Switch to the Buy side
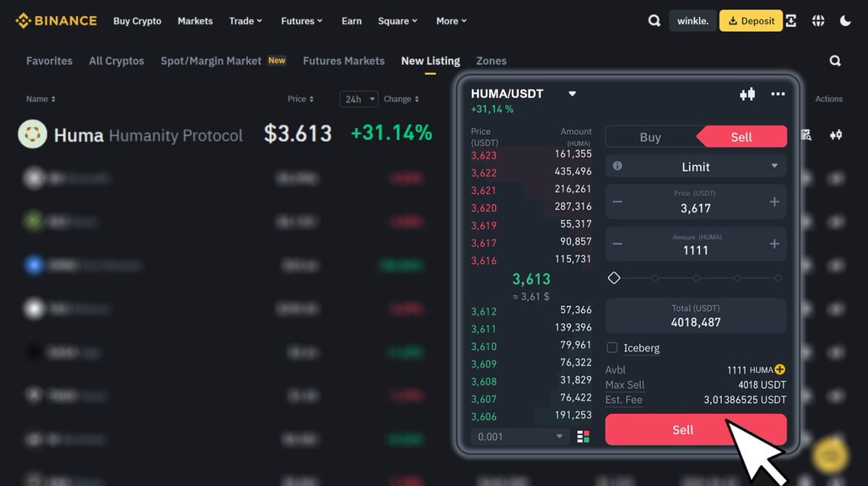Image resolution: width=868 pixels, height=486 pixels. click(x=650, y=137)
